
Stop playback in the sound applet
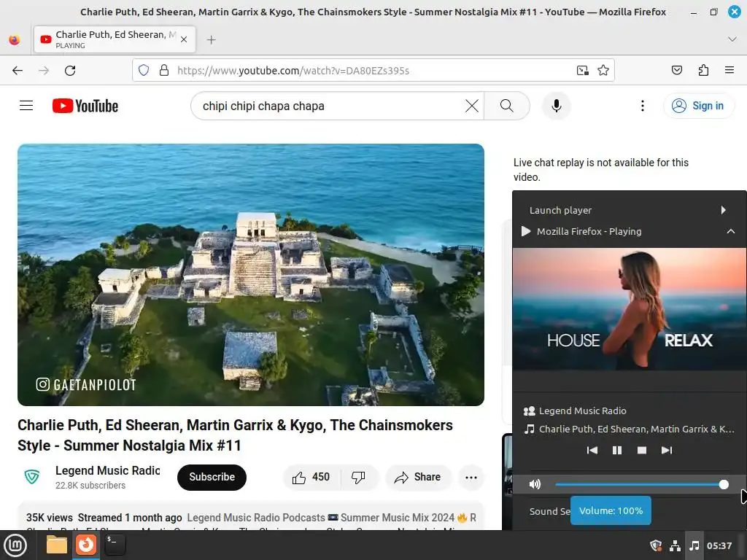click(642, 450)
